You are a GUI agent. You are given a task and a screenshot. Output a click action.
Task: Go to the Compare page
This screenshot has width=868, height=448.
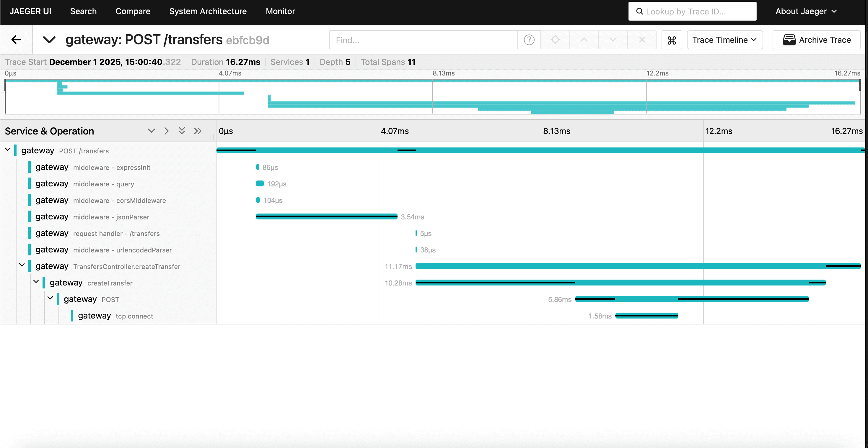point(133,11)
